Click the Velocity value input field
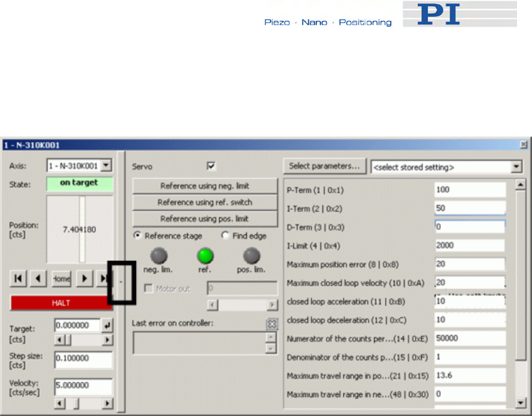Screen dimensions: 532x416 tap(84, 387)
